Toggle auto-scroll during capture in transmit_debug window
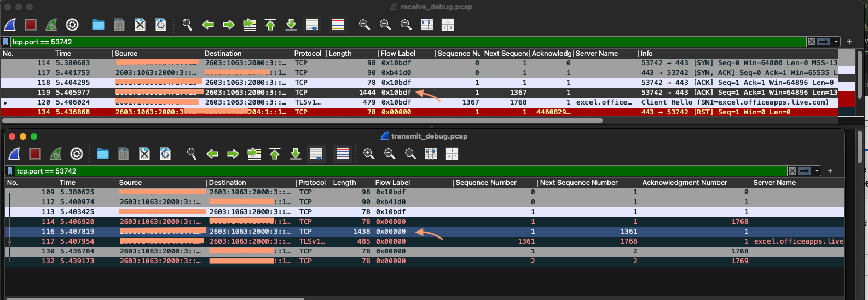Screen dimensions: 868x300 316,154
